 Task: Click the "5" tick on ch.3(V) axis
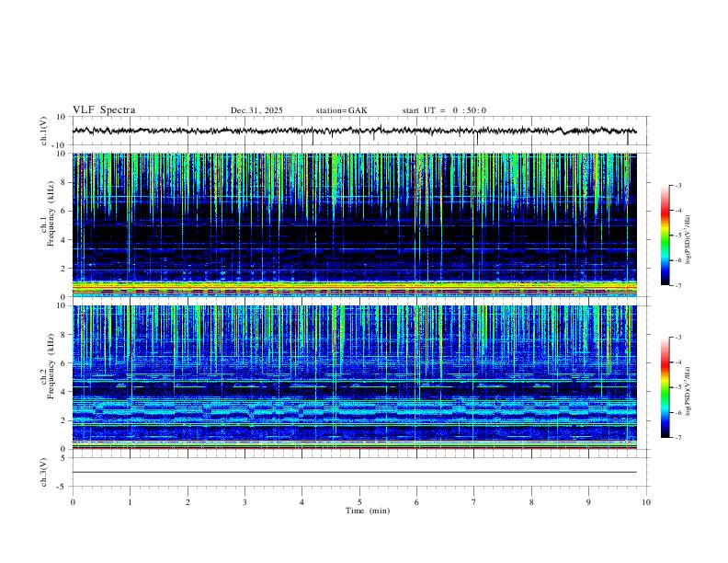[64, 458]
